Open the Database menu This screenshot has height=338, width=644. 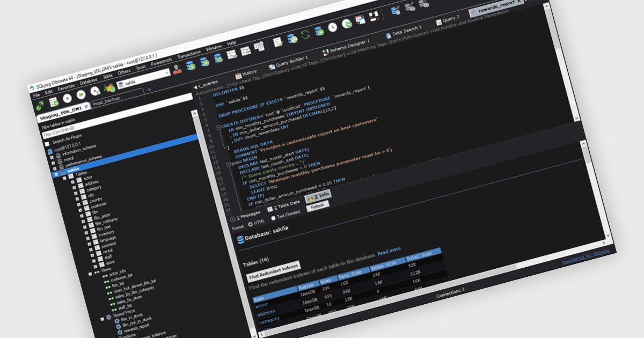click(x=89, y=81)
